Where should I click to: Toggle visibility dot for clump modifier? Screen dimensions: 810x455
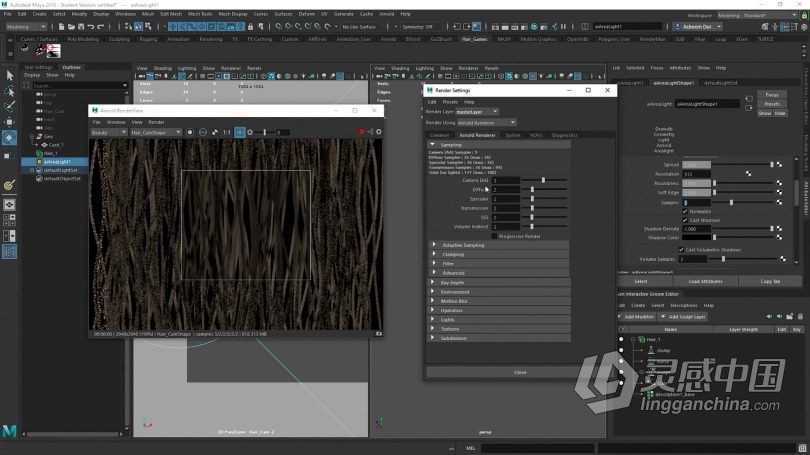621,350
